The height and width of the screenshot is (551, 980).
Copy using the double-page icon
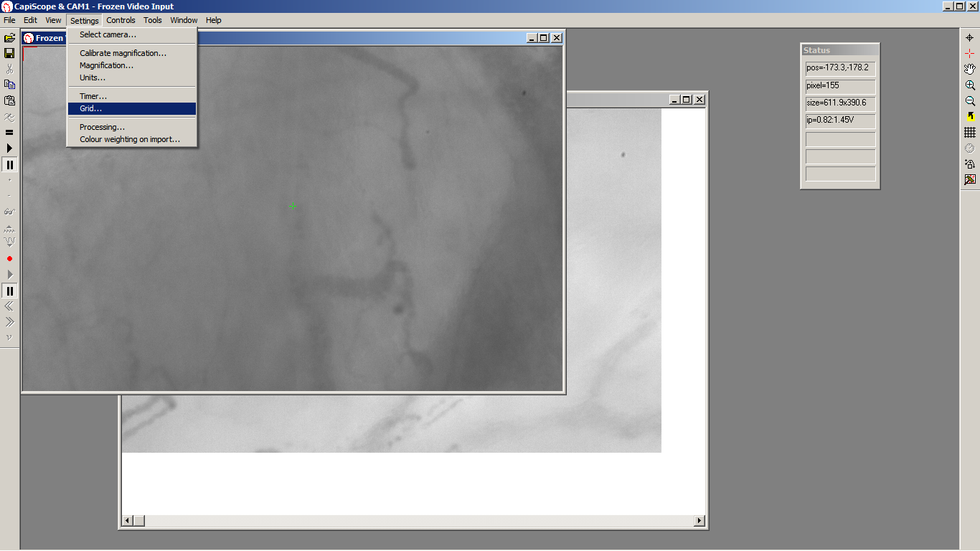[9, 85]
